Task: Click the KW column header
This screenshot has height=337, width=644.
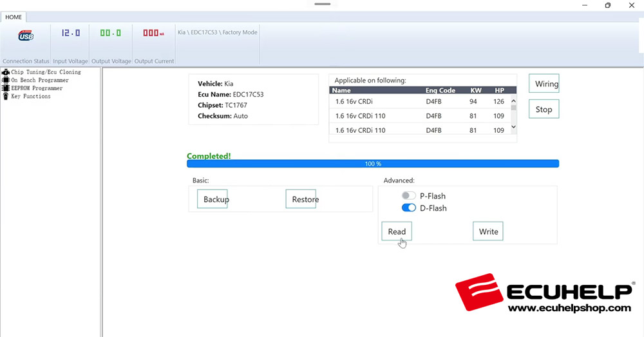Action: pyautogui.click(x=476, y=90)
